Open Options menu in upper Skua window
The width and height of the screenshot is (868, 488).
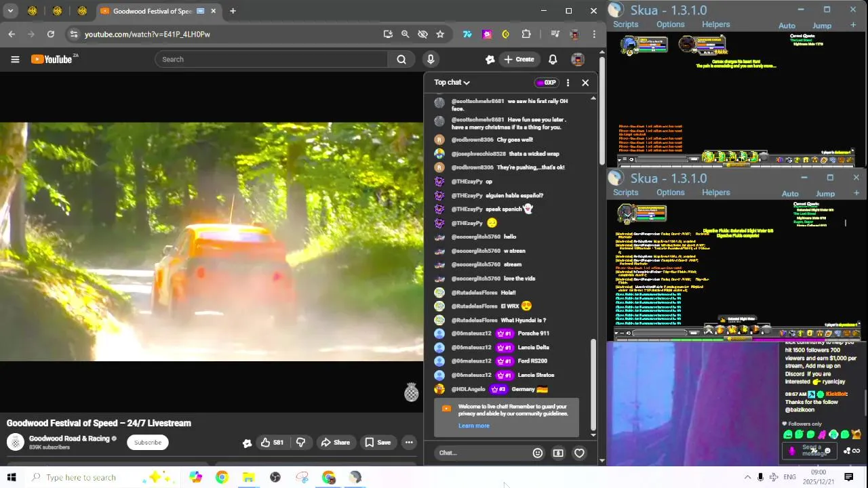670,24
